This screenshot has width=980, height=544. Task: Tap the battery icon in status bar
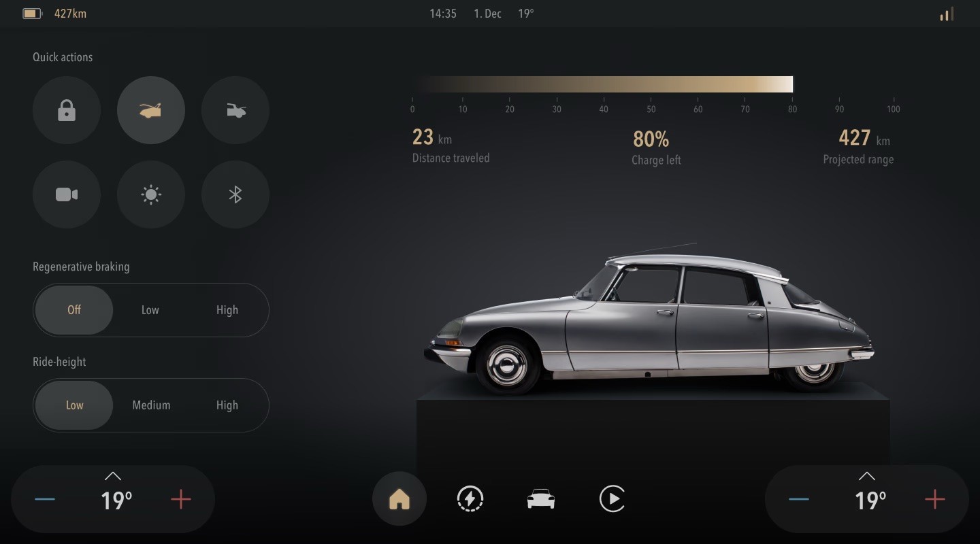32,14
